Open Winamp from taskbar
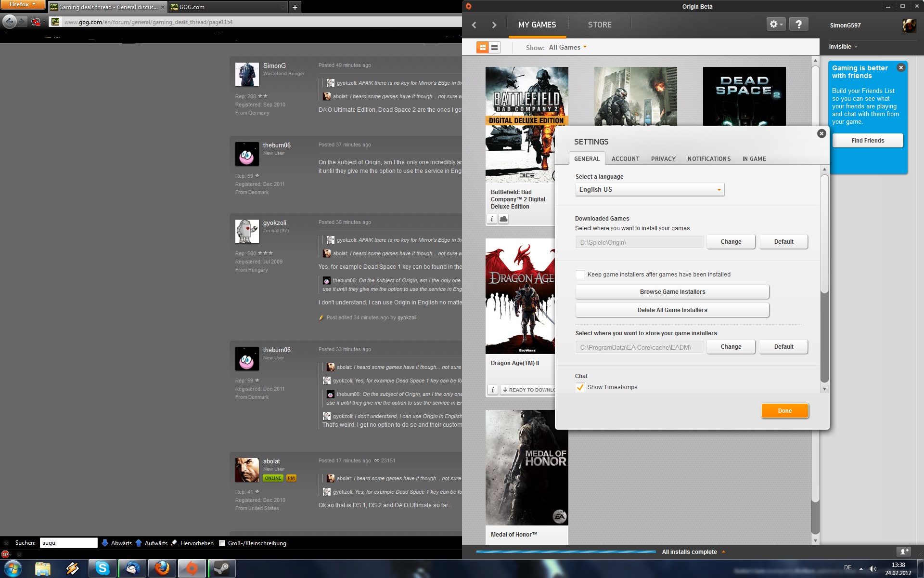The height and width of the screenshot is (578, 924). [x=73, y=569]
